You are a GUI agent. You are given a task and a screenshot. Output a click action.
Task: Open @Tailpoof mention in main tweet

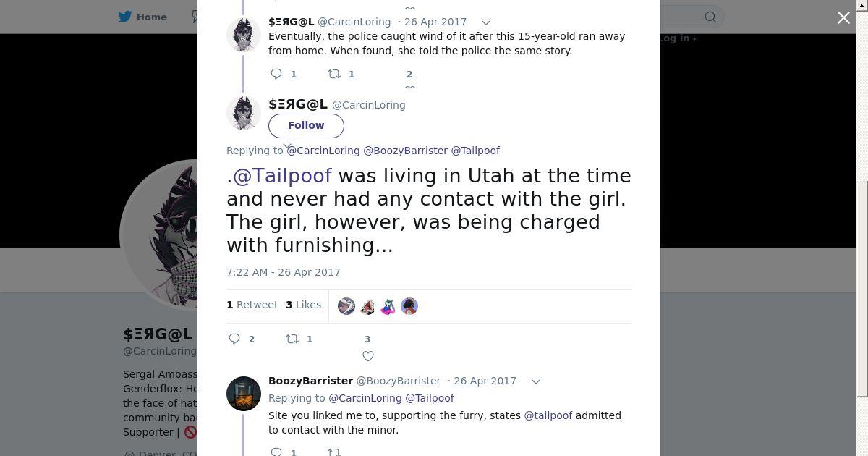(282, 176)
